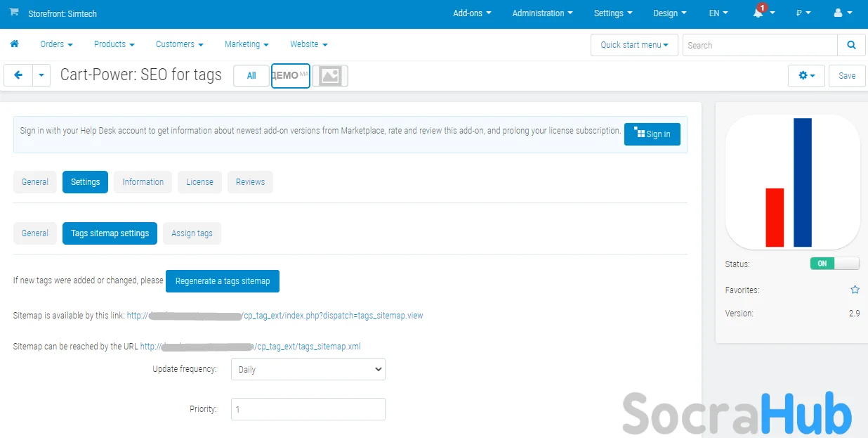Screen dimensions: 868x438
Task: Click Regenerate a tags sitemap button
Action: click(x=223, y=281)
